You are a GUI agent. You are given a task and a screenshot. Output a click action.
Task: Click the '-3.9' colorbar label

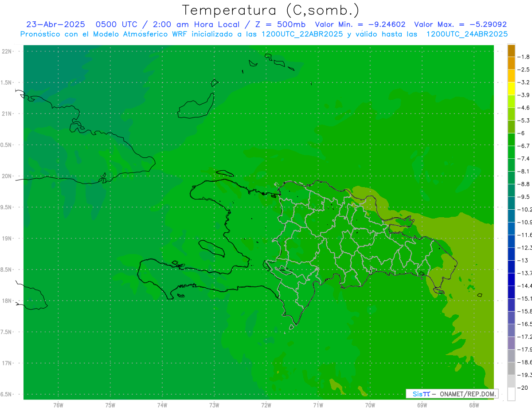pos(524,95)
